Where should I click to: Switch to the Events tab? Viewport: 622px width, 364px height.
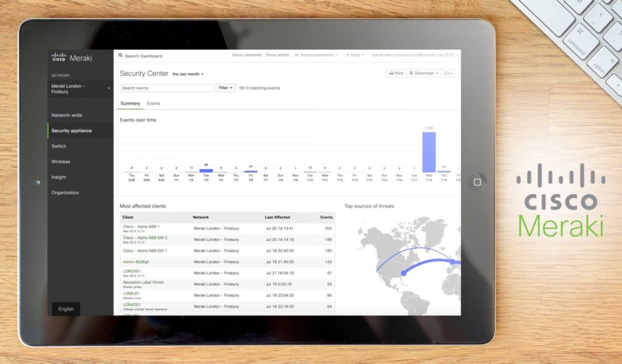click(x=153, y=104)
